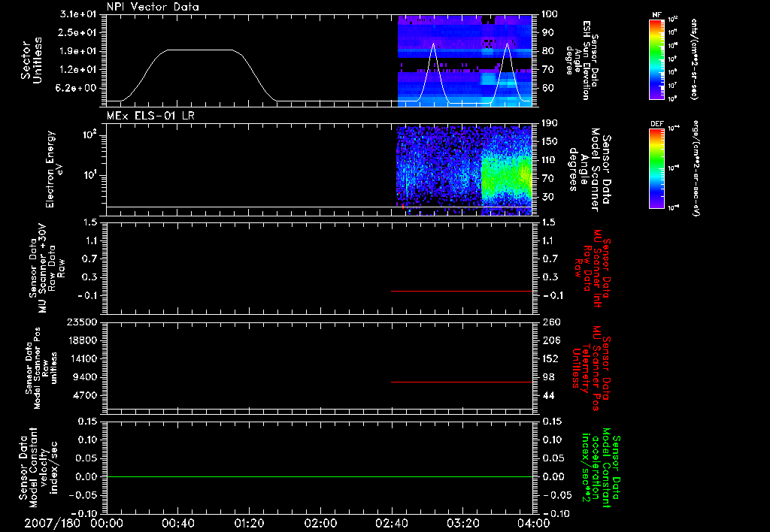Screen dimensions: 770x532
Task: Click the "206" telemetry axis value
Action: coord(551,340)
